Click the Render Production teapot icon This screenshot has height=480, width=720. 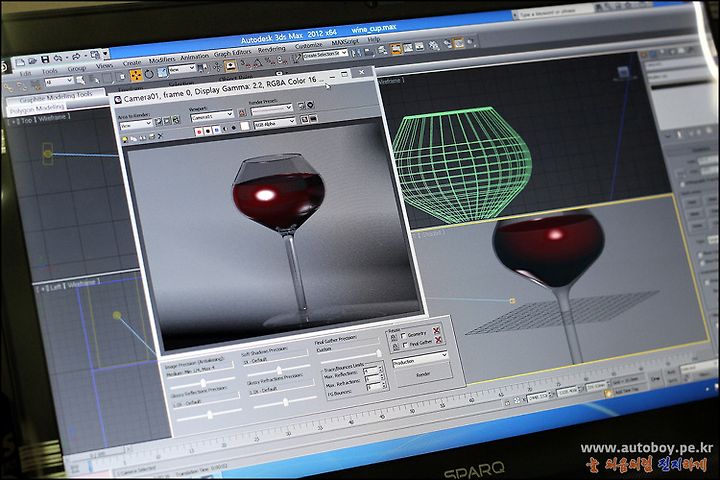[x=470, y=41]
